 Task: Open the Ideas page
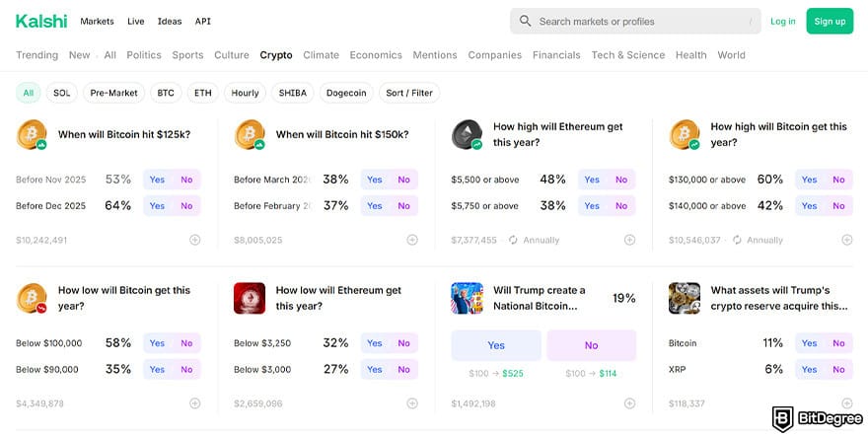pyautogui.click(x=170, y=21)
